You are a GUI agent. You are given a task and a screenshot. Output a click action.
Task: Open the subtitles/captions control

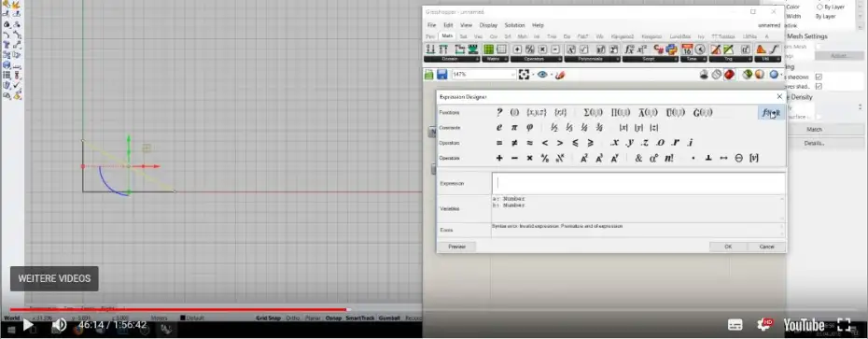pyautogui.click(x=735, y=325)
